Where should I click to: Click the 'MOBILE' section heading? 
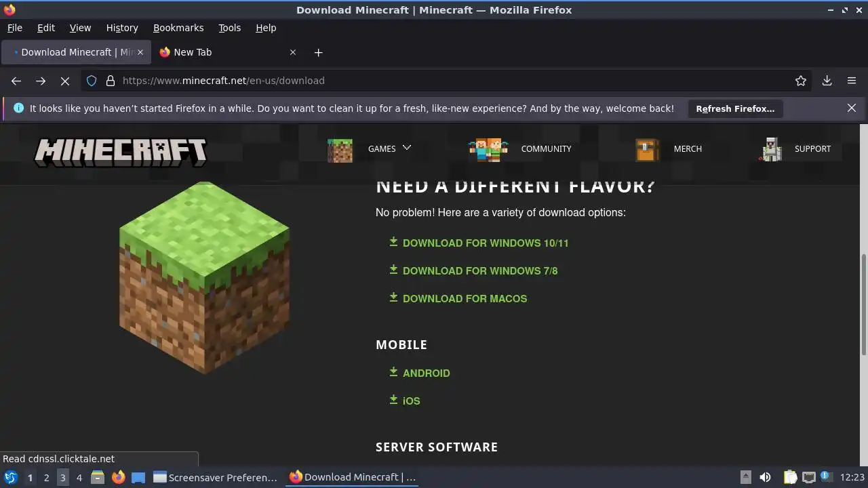401,344
